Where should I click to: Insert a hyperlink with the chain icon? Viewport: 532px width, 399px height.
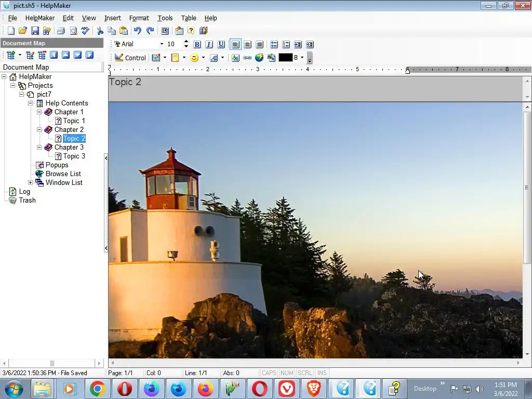click(247, 58)
